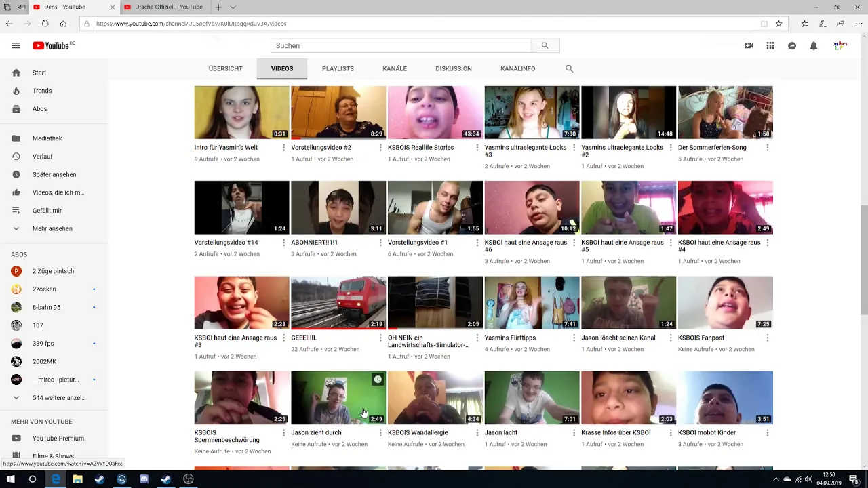
Task: Open options menu for GEEEIIIIL video
Action: 380,338
